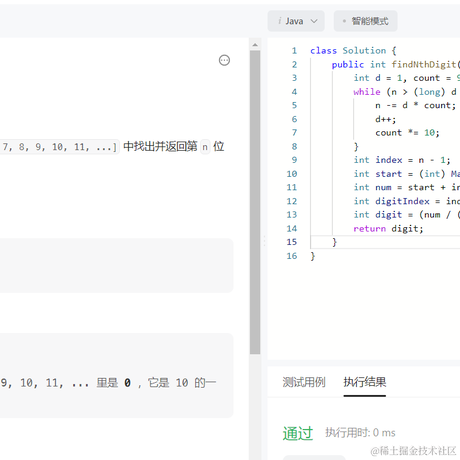Click the 'while' keyword on line 4
460x460 pixels.
point(367,92)
